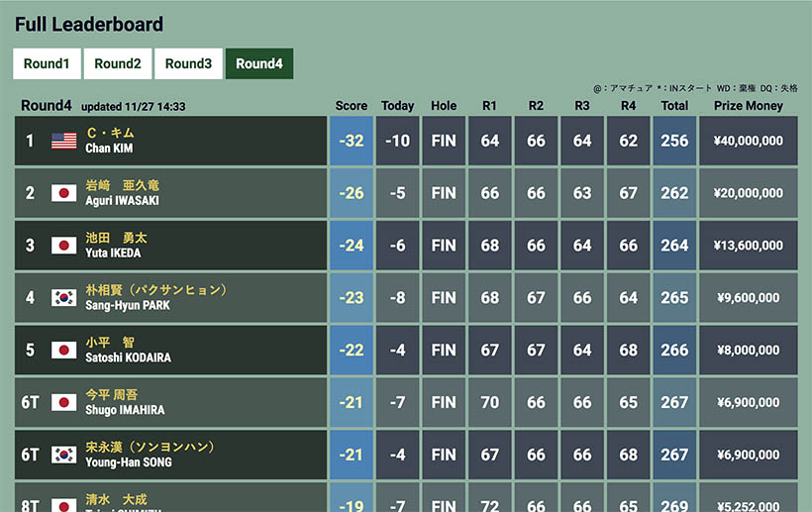812x512 pixels.
Task: Switch to the Round1 tab
Action: tap(47, 63)
